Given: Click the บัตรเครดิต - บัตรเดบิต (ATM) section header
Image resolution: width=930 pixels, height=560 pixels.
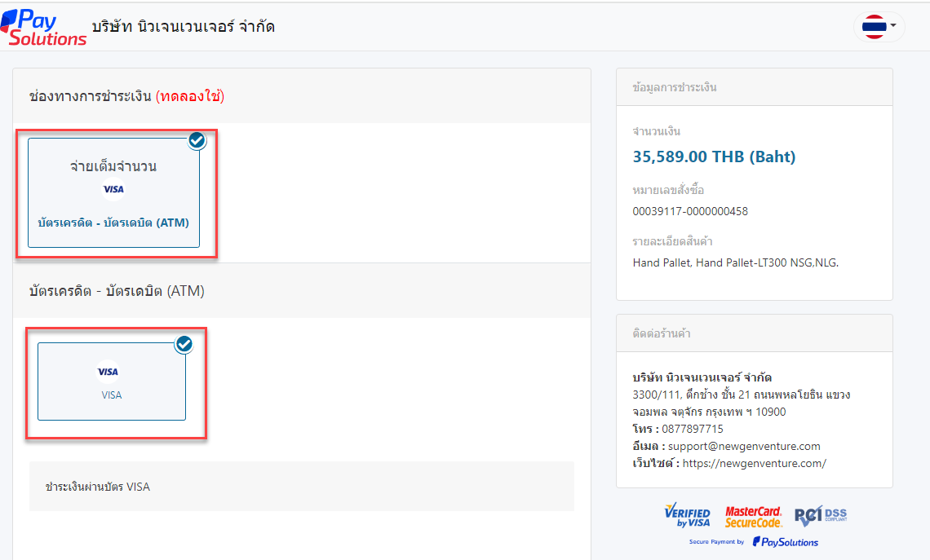Looking at the screenshot, I should 117,291.
